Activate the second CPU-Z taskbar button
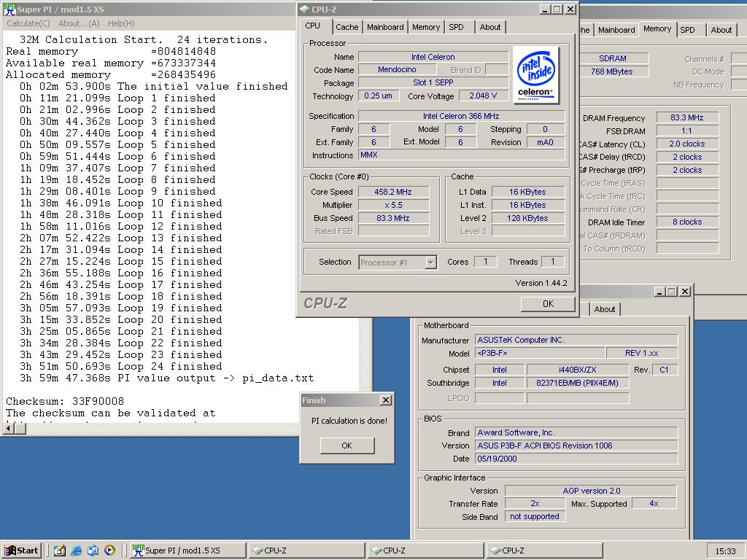 click(425, 551)
